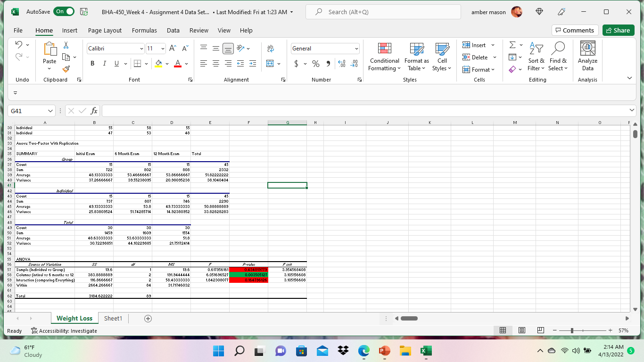The height and width of the screenshot is (362, 644).
Task: Apply the Percent Style number format
Action: click(x=316, y=64)
